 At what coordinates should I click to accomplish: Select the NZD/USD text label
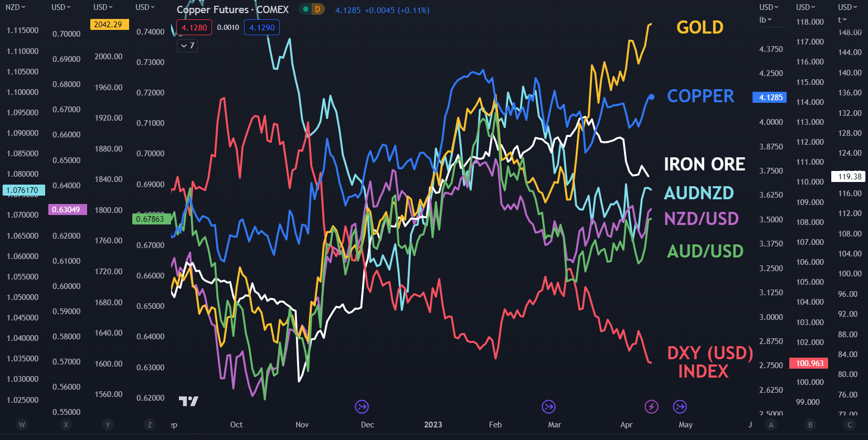701,219
